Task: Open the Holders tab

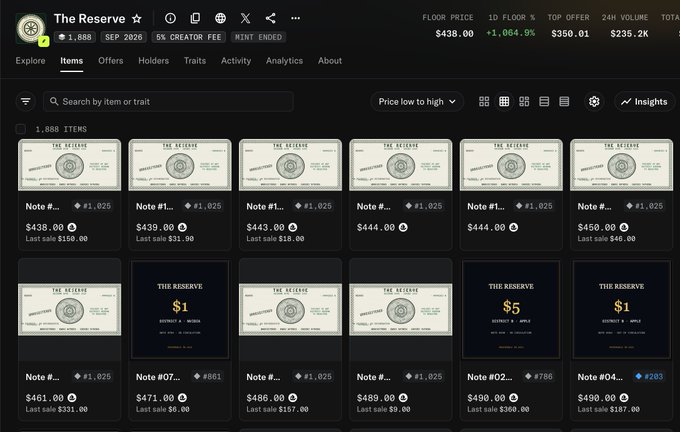Action: pos(154,61)
